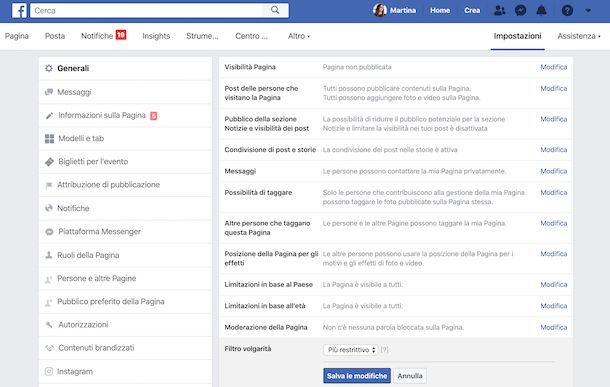Screen dimensions: 610x387
Task: Click the Messaggi sidebar icon
Action: (49, 92)
